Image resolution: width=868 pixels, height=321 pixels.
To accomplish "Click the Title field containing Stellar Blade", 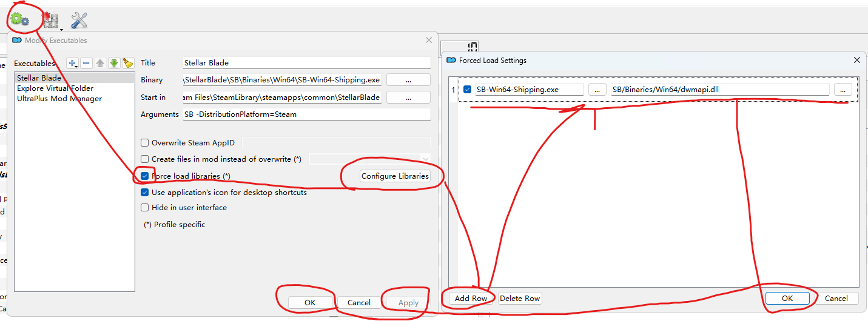I will [307, 63].
